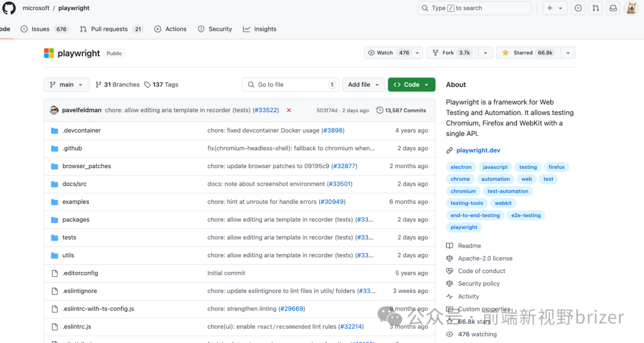Open the Security policy link

coord(479,283)
